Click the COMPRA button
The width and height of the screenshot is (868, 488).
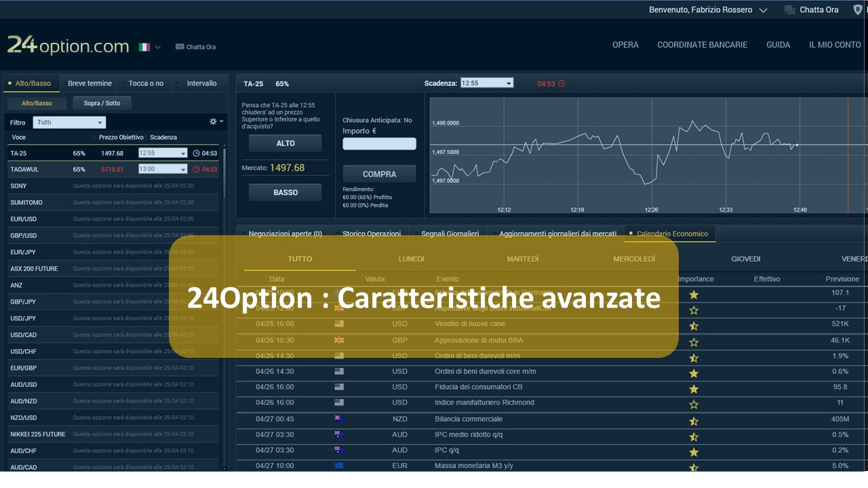coord(379,174)
